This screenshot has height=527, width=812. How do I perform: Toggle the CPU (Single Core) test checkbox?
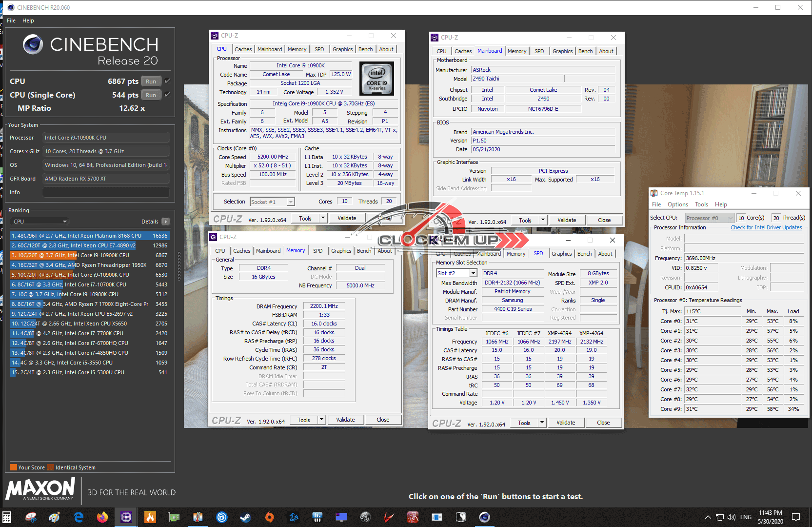point(168,95)
